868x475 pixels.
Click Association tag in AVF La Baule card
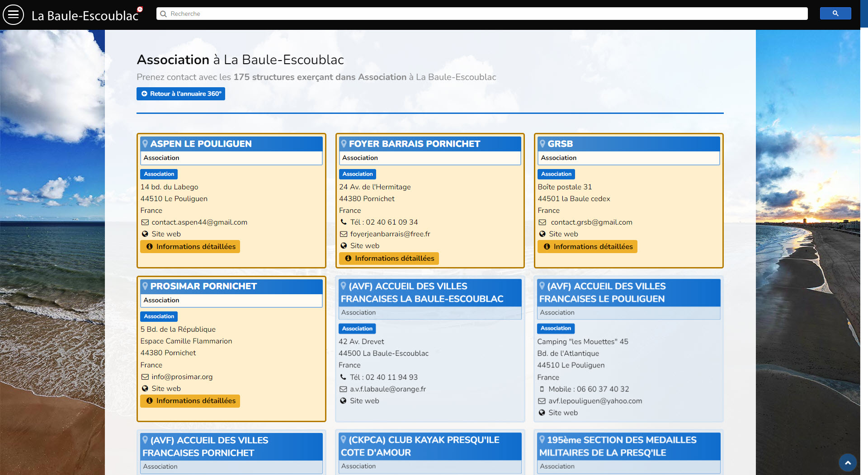pyautogui.click(x=357, y=329)
